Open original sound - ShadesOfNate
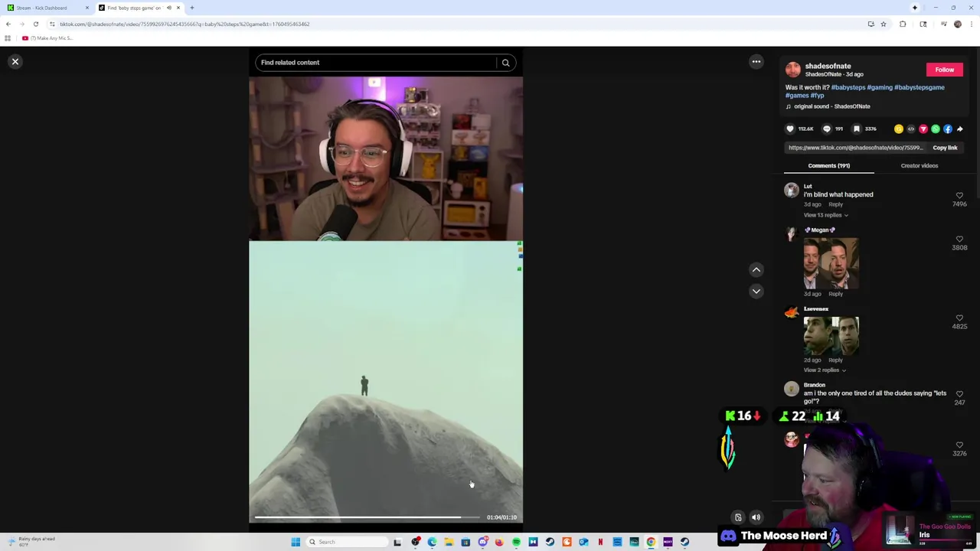The width and height of the screenshot is (980, 551). click(831, 106)
